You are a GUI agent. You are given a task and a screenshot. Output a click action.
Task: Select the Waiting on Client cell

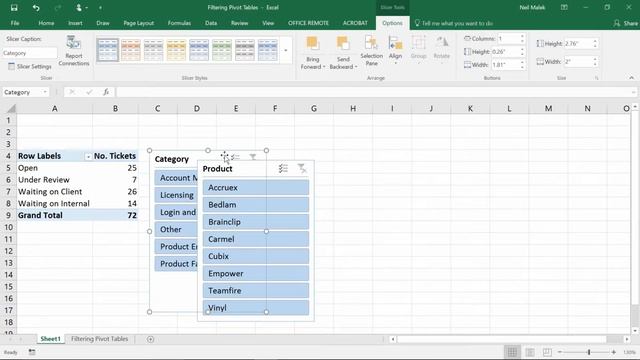[x=54, y=192]
